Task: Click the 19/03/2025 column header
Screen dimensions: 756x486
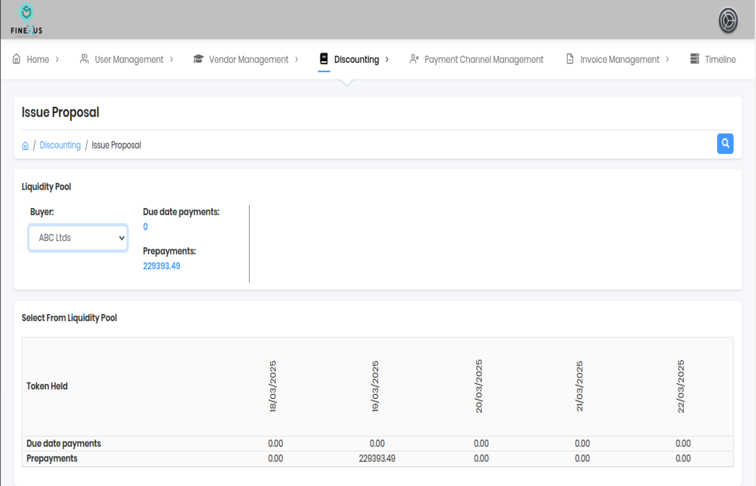Action: click(376, 386)
